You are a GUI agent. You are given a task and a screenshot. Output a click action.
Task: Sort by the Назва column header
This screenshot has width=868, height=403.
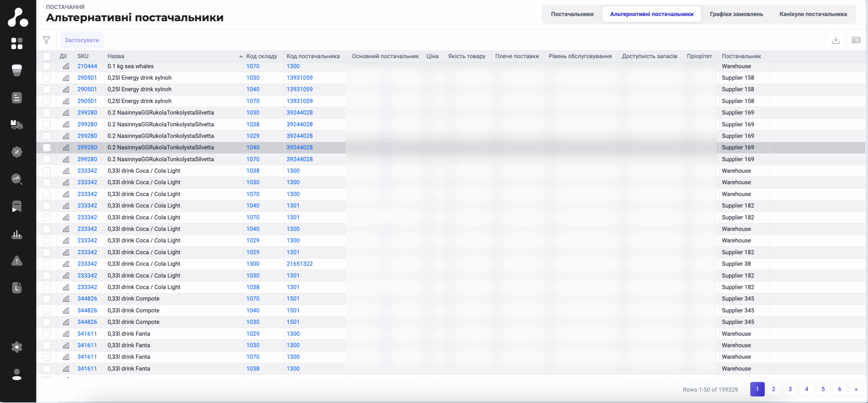pos(116,56)
